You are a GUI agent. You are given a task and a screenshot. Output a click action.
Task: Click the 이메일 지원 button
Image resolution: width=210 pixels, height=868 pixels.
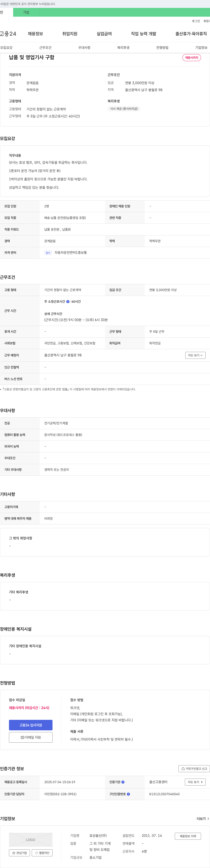point(31,737)
